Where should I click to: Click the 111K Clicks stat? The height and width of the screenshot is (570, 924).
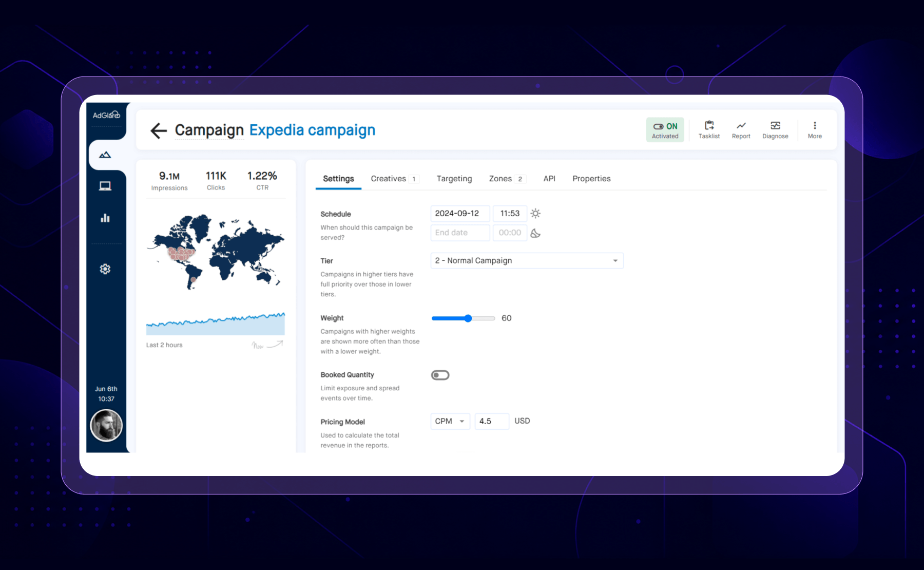216,181
